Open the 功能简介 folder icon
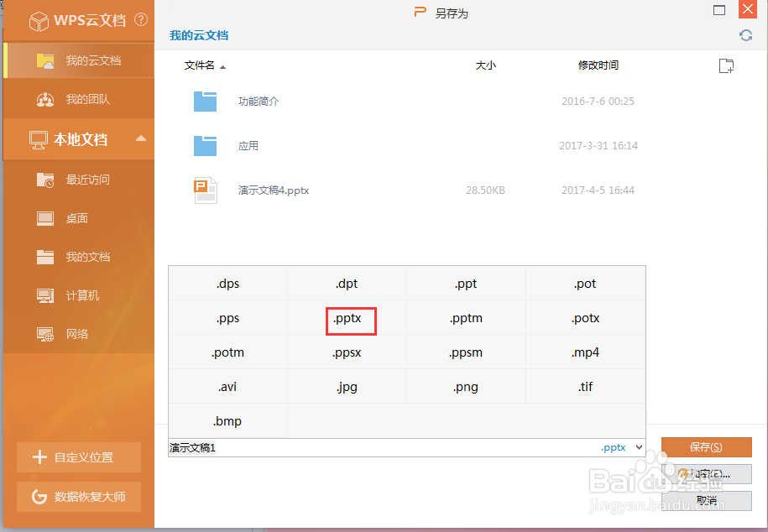 [x=205, y=101]
